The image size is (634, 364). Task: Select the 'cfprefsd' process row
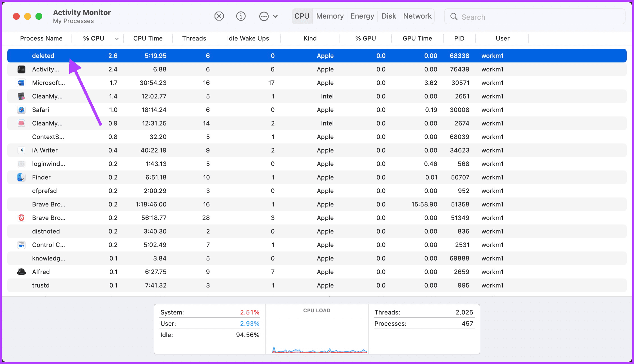click(x=317, y=191)
